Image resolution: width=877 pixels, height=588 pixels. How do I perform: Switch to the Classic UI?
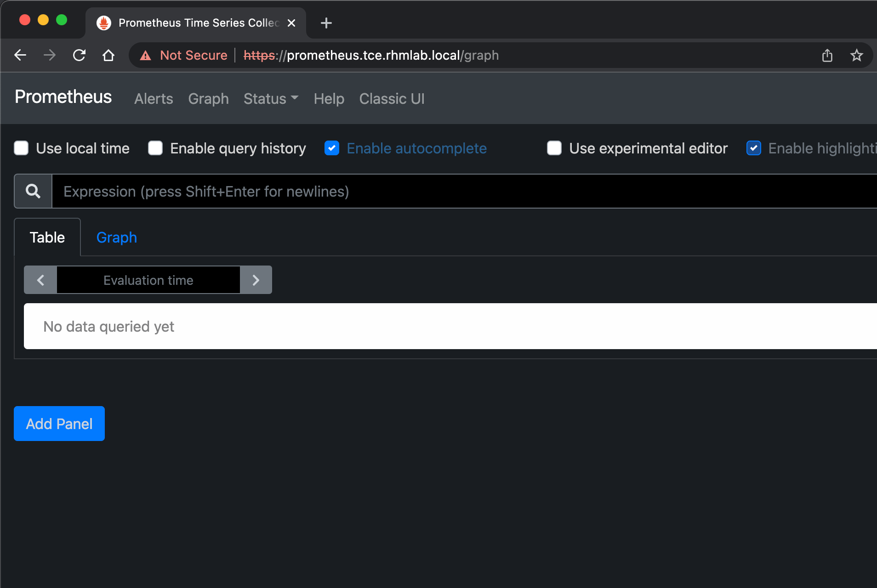coord(392,99)
